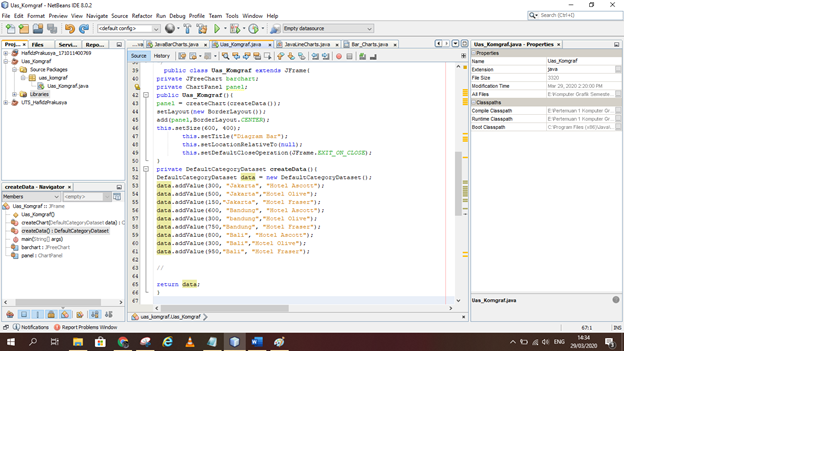
Task: Click the Profile Project clock icon
Action: click(x=253, y=29)
